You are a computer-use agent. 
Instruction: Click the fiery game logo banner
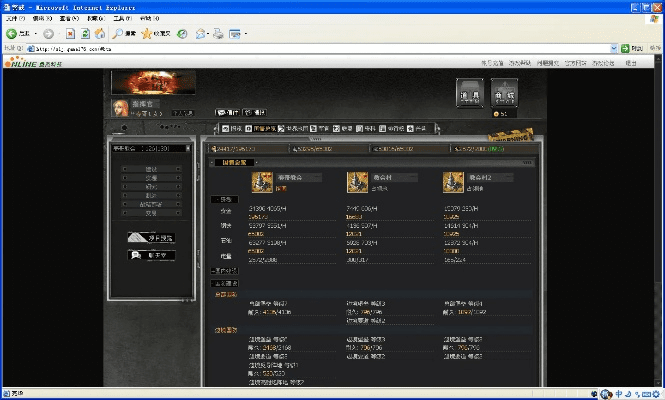pos(153,82)
